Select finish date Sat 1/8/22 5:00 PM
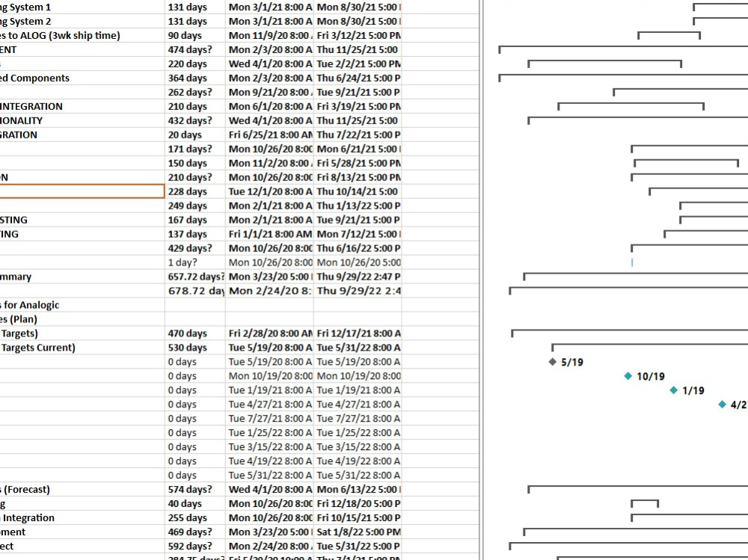The width and height of the screenshot is (748, 560). click(x=359, y=532)
